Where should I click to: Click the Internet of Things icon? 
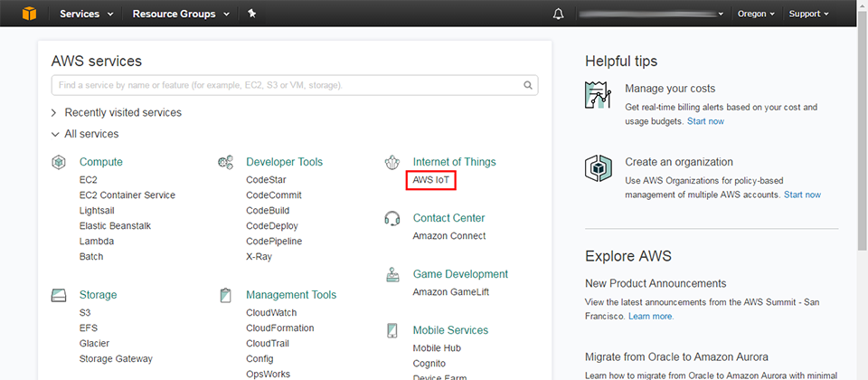pos(392,162)
